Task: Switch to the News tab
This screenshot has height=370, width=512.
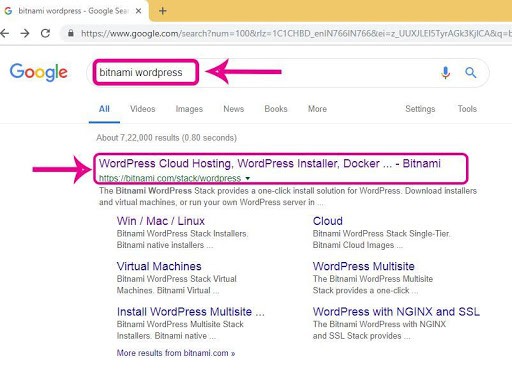Action: [x=234, y=109]
